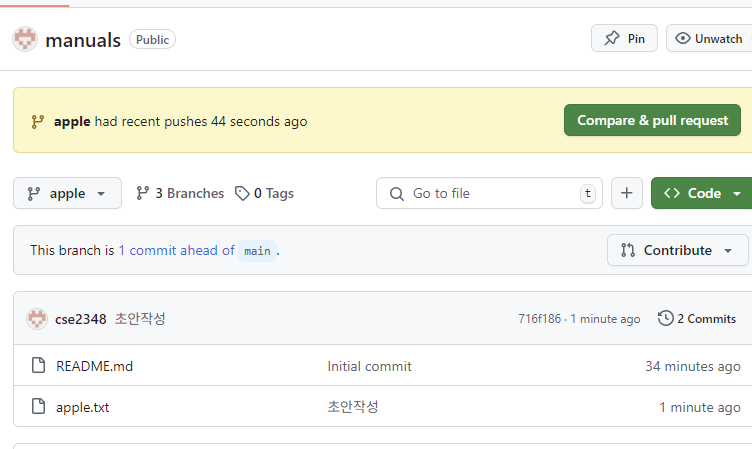The width and height of the screenshot is (752, 449).
Task: View the 2 Commits history
Action: pyautogui.click(x=697, y=319)
